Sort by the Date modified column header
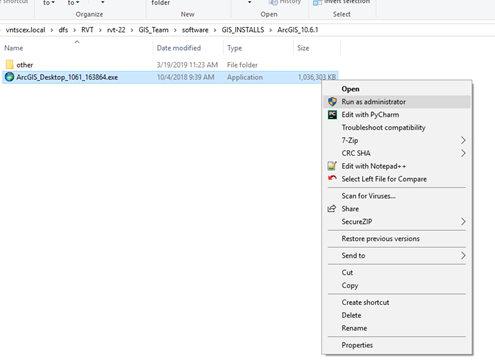495x363 pixels. (179, 48)
